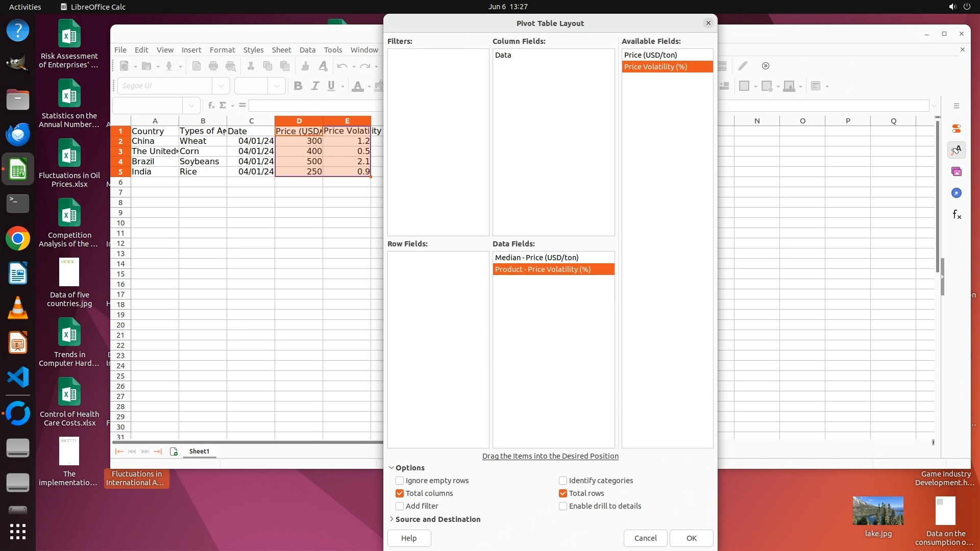Click the Export as PDF icon

pos(197,66)
